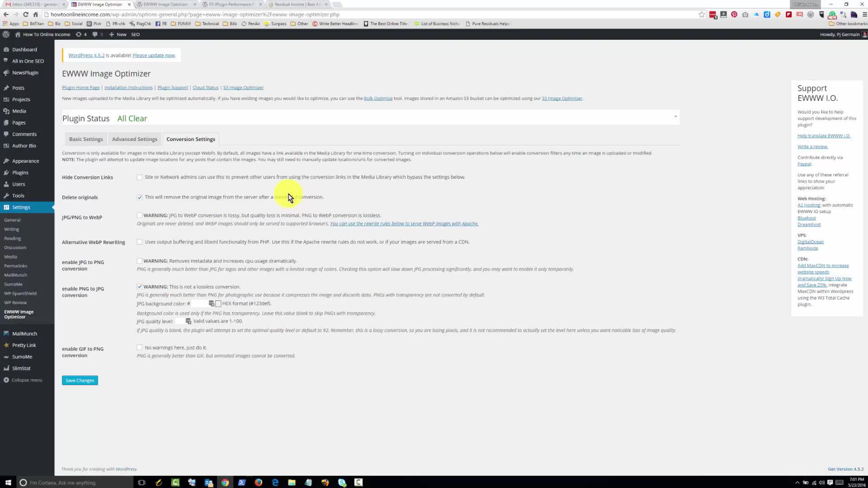Click Save Changes button
The image size is (868, 488).
point(80,380)
